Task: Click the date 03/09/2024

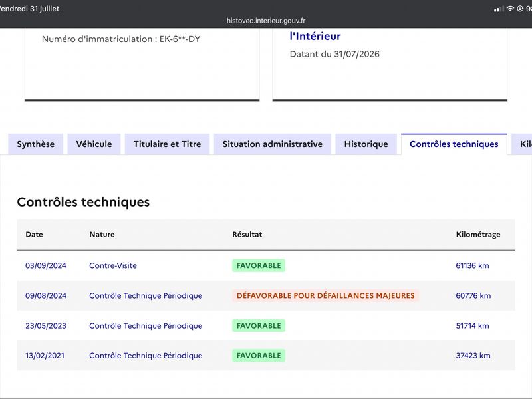Action: 46,265
